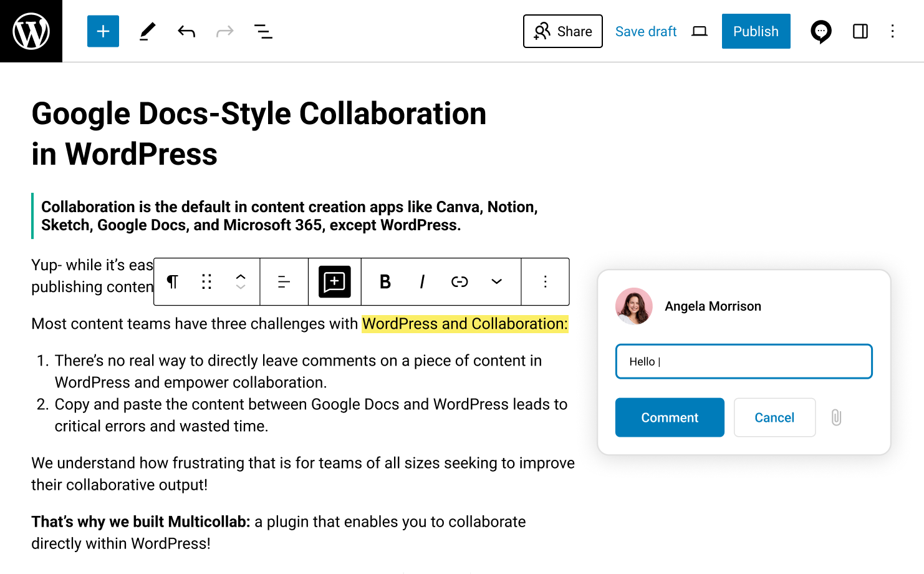
Task: Click the list item 'There's no real way to directly'
Action: [298, 371]
